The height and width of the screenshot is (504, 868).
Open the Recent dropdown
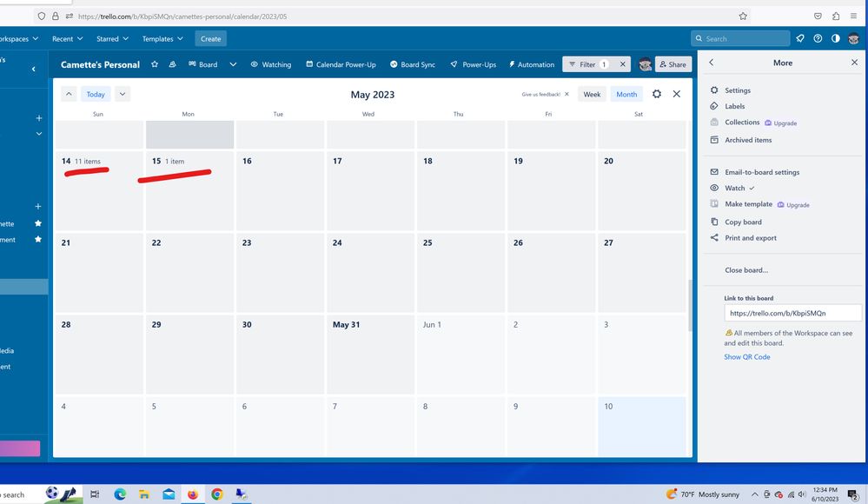tap(67, 39)
